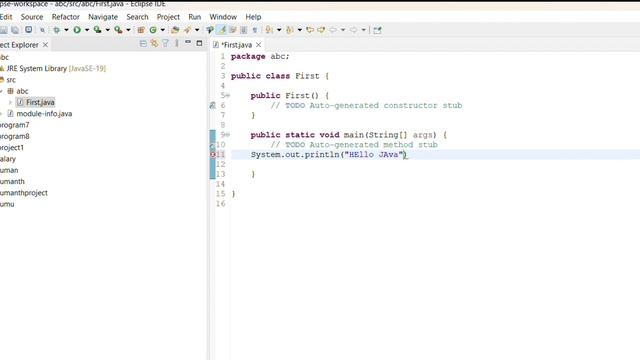Open the Navigate menu

pos(103,17)
